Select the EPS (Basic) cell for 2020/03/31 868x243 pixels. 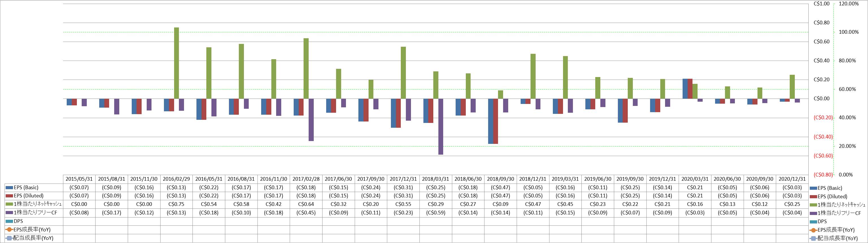click(x=695, y=188)
